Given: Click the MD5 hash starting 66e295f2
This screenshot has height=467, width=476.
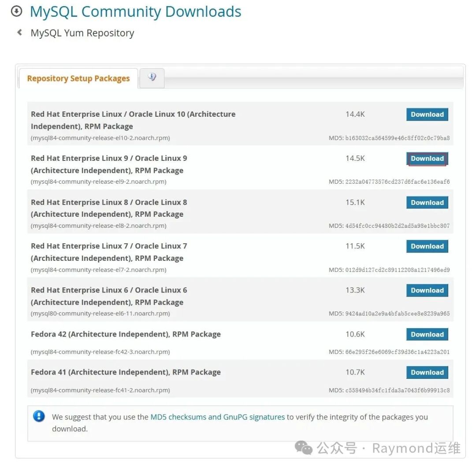Looking at the screenshot, I should point(398,352).
